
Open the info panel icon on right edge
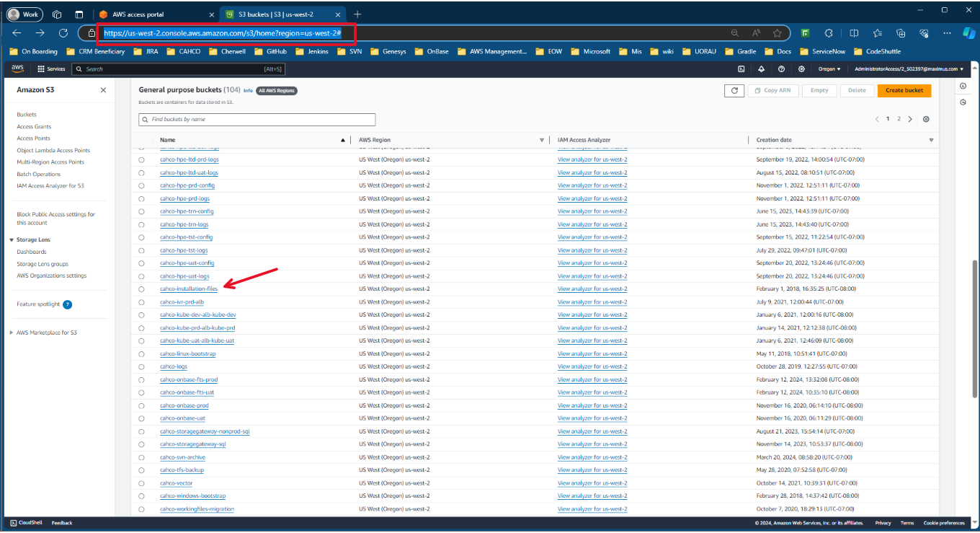click(963, 87)
